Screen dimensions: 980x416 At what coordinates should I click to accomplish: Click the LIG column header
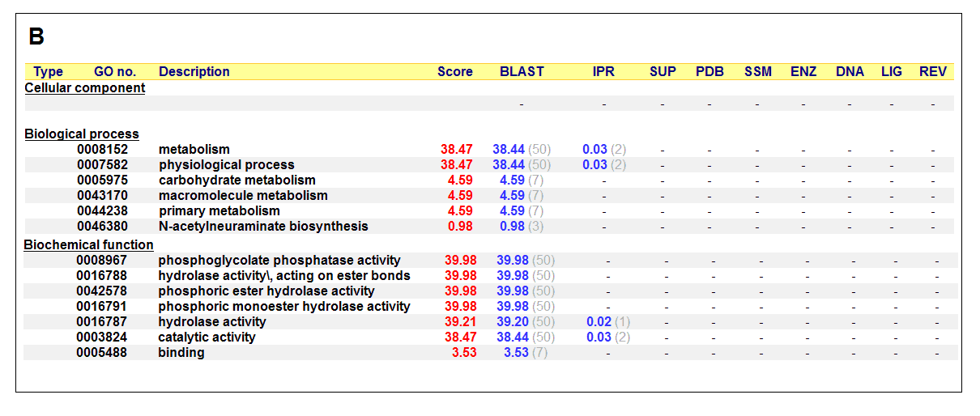point(892,71)
